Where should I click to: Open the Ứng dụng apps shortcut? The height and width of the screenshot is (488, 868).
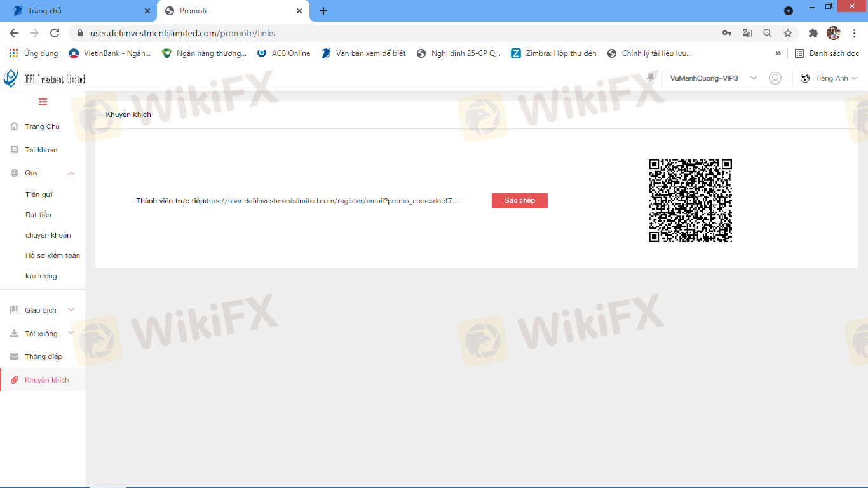click(34, 53)
